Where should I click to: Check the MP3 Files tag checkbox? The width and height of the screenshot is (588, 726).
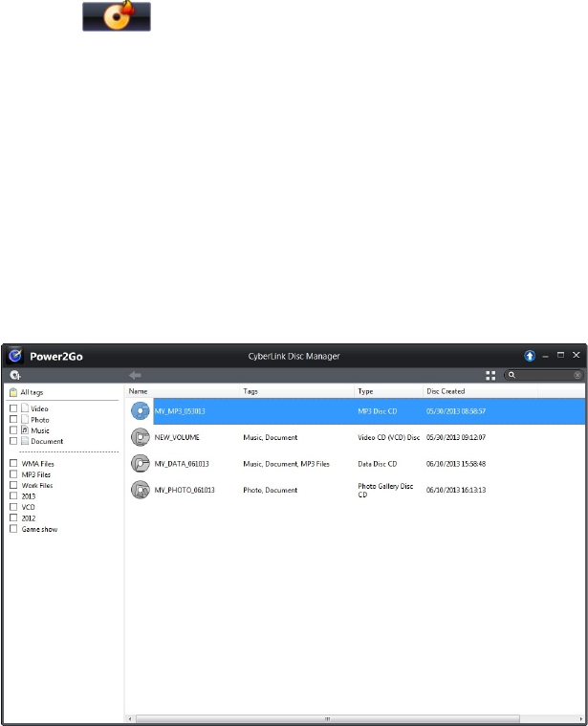(13, 474)
